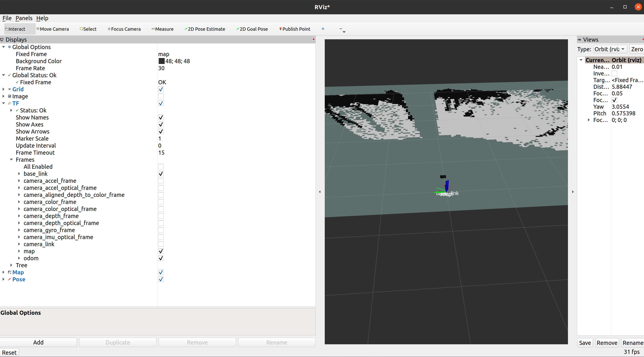Click the Fixed Frame value 'map'
Viewport: 644px width, 357px height.
point(164,54)
